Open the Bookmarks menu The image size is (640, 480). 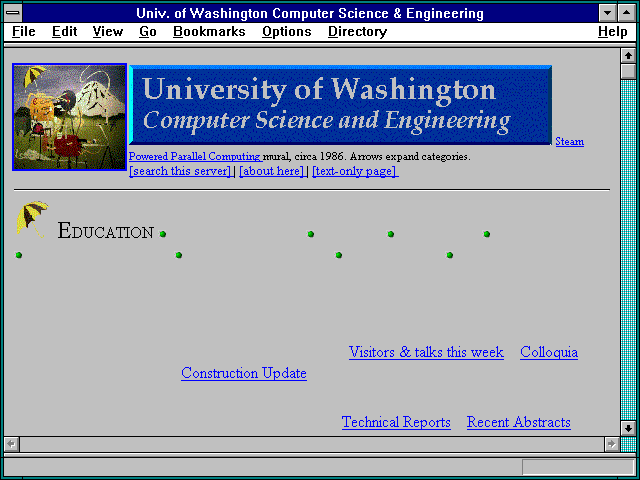point(209,31)
